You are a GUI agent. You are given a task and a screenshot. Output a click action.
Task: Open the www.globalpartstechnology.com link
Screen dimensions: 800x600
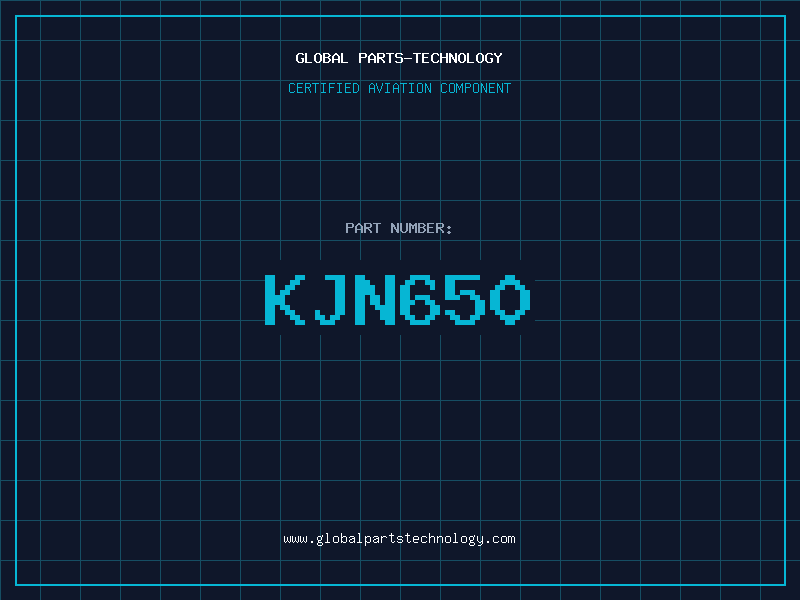tap(399, 539)
